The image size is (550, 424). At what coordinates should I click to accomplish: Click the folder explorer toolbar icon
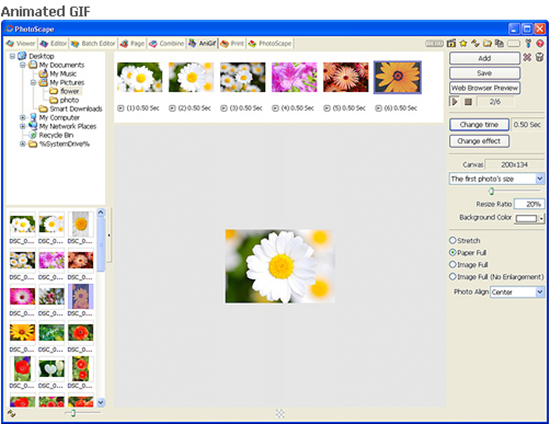(487, 43)
